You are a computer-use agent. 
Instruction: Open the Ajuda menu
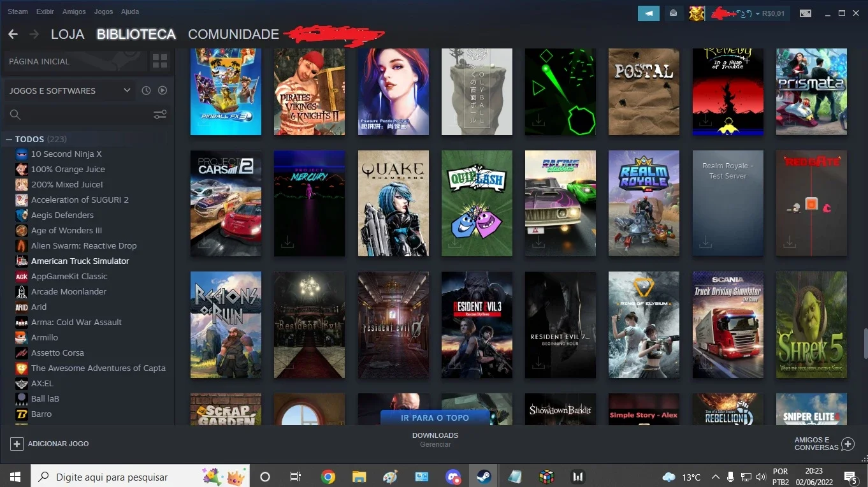129,11
